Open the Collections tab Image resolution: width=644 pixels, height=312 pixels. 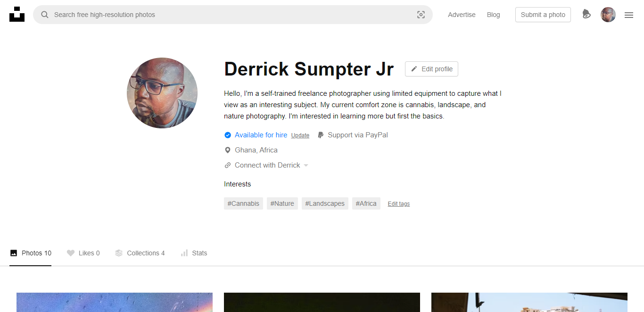coord(140,253)
